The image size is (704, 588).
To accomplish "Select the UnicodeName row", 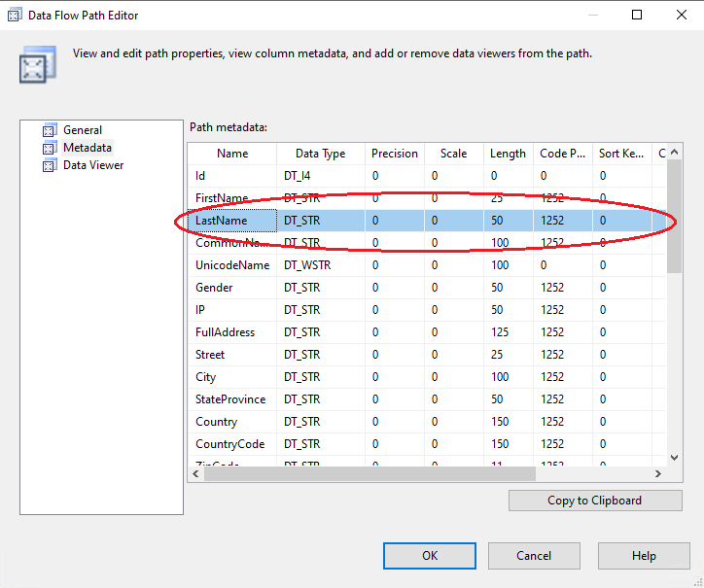I will pyautogui.click(x=232, y=265).
